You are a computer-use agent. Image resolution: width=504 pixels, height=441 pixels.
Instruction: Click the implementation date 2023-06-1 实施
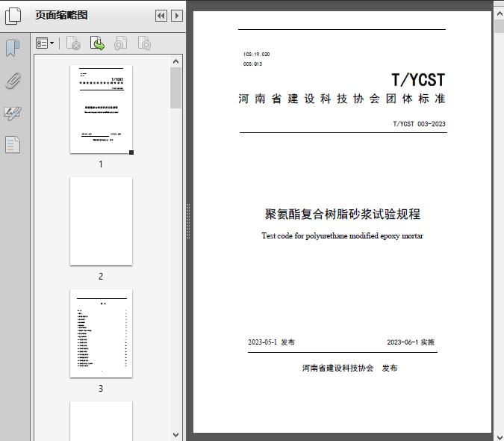411,342
